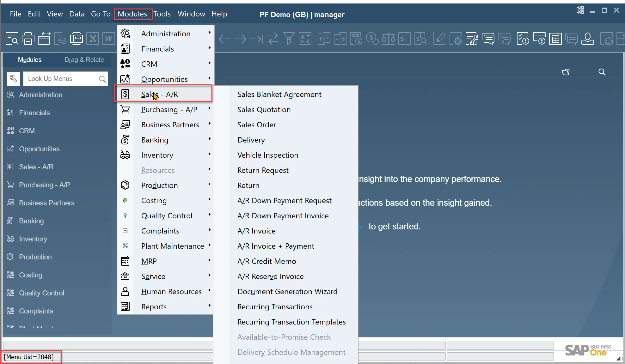The image size is (625, 364).
Task: Choose A/R Invoice menu entry
Action: [x=256, y=231]
